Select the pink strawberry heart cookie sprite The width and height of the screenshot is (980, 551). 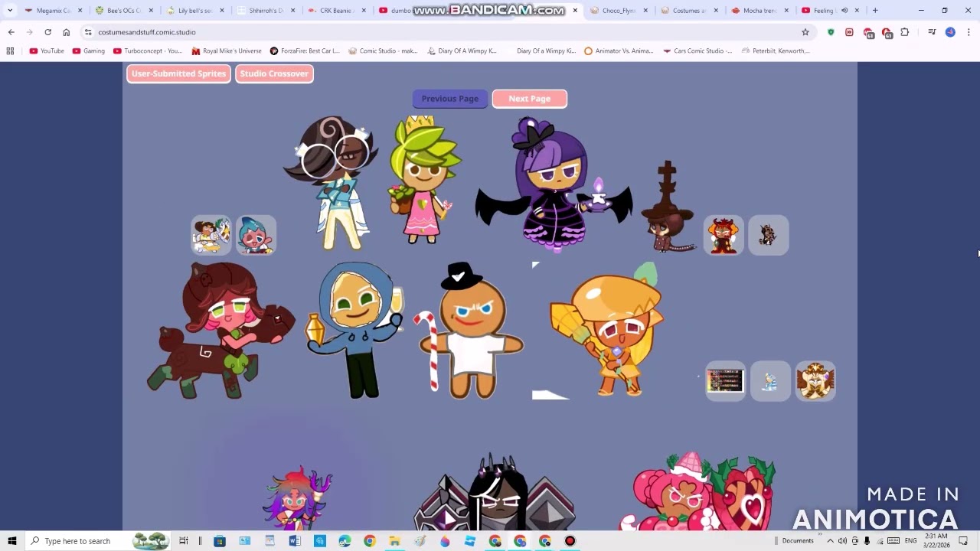[698, 491]
